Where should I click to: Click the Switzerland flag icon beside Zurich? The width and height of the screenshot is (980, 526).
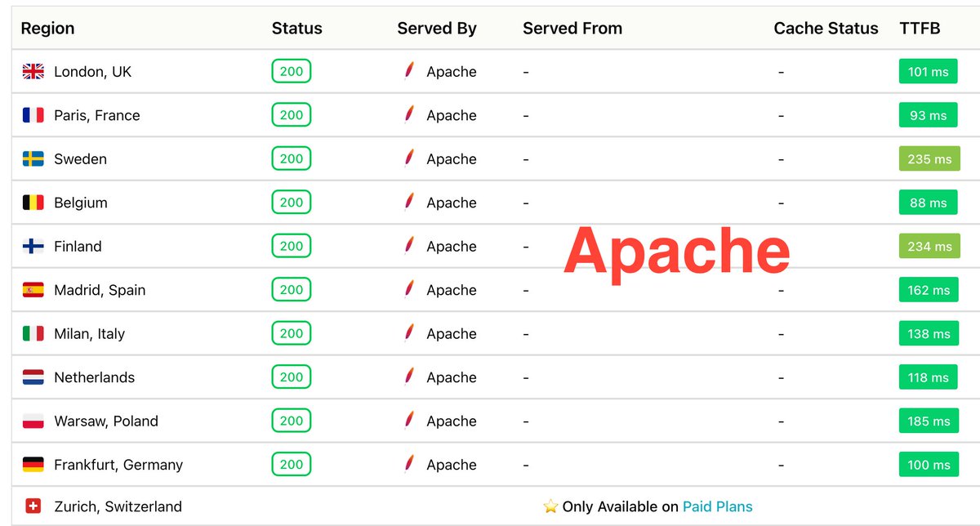33,506
